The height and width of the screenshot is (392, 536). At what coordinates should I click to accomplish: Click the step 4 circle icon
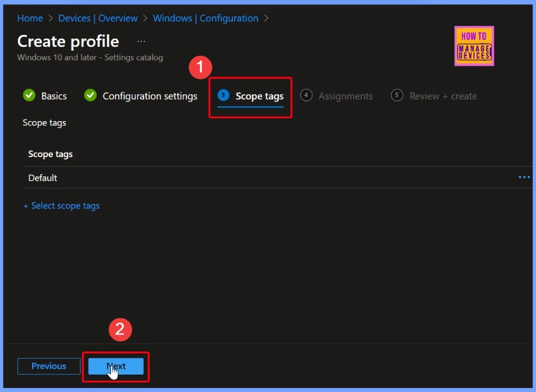coord(306,95)
